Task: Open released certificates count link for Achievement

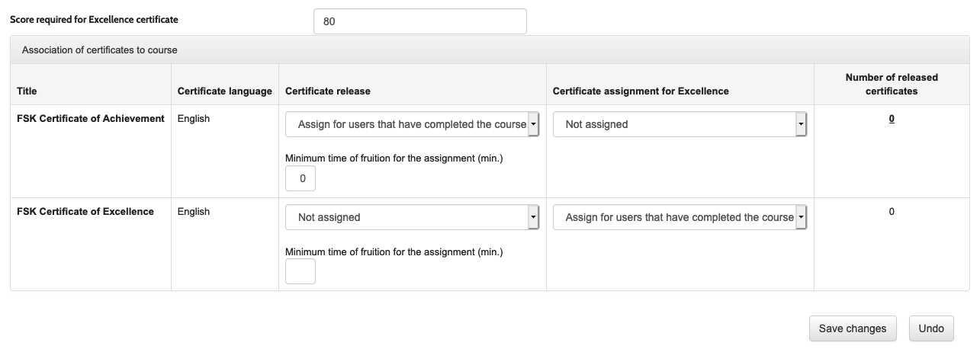Action: click(892, 119)
